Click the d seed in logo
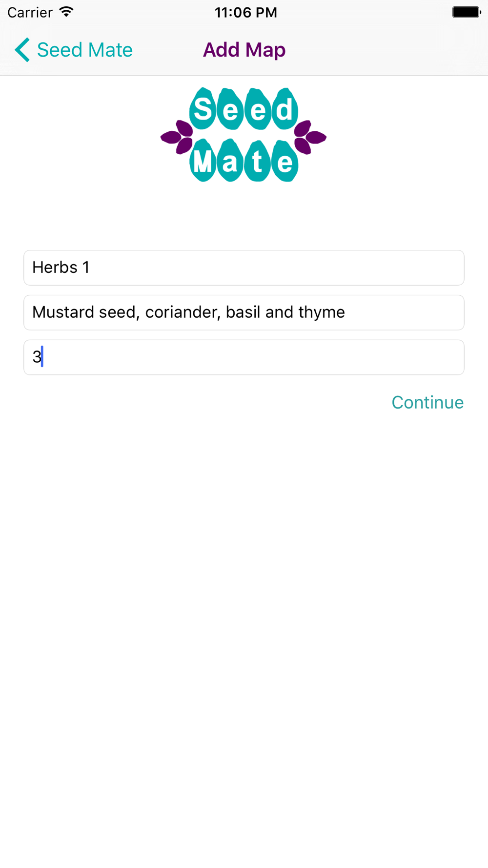The width and height of the screenshot is (488, 868). coord(285,108)
